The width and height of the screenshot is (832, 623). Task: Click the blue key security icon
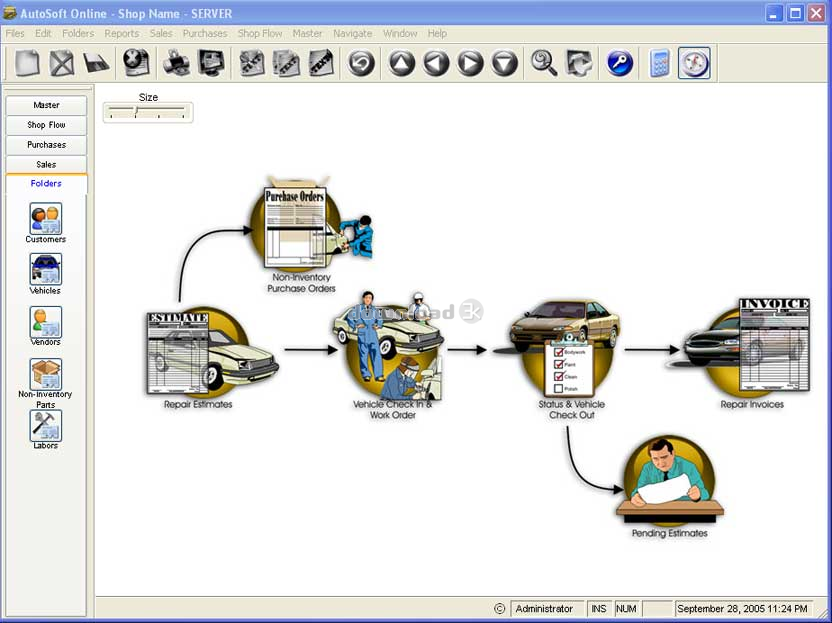click(x=619, y=63)
